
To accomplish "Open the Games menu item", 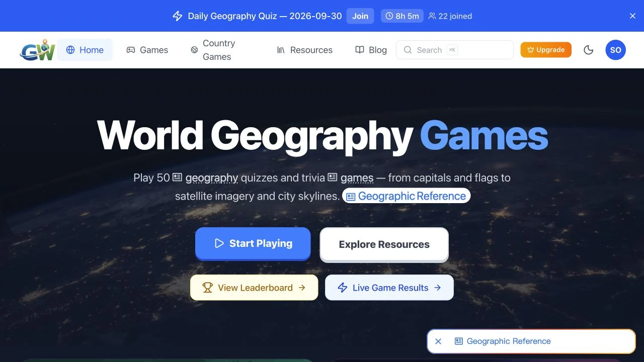I will click(147, 50).
